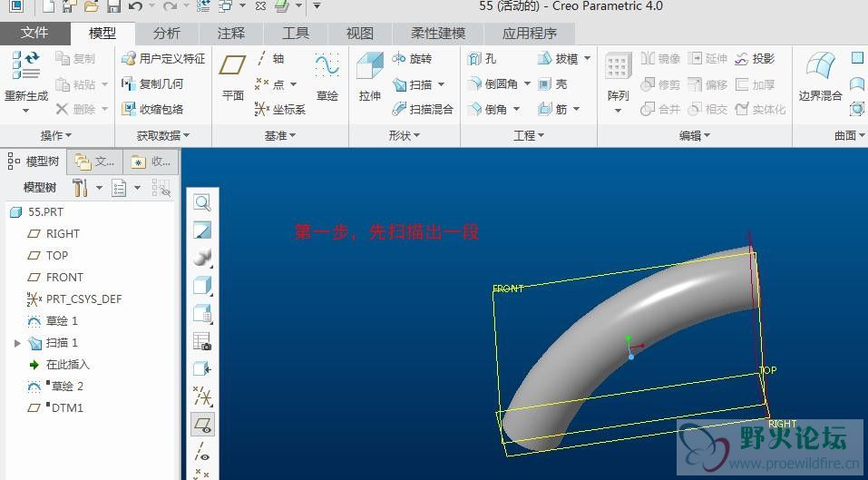Select DTM1 in the model tree
This screenshot has height=480, width=868.
pyautogui.click(x=54, y=408)
